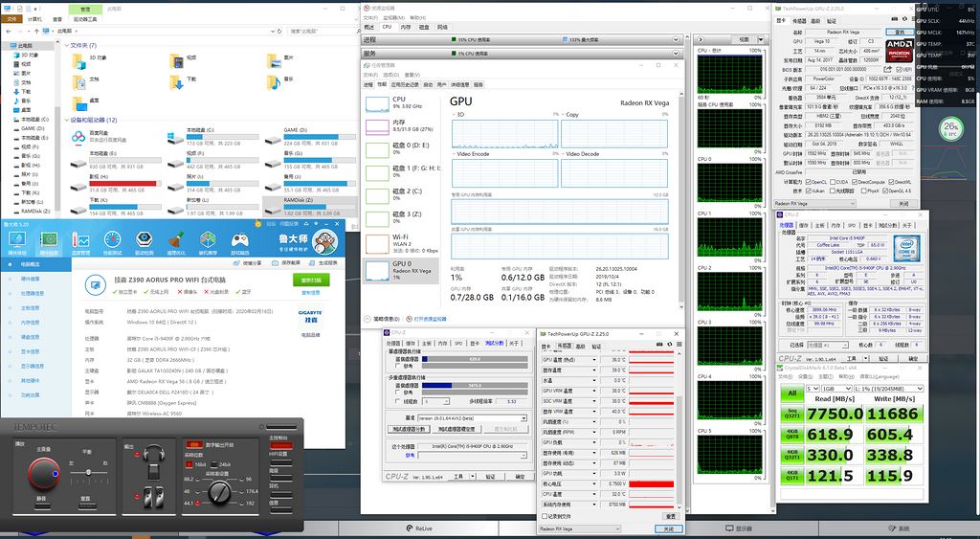The width and height of the screenshot is (980, 539).
Task: Open driver detection icon in Lu Master
Action: [145, 240]
